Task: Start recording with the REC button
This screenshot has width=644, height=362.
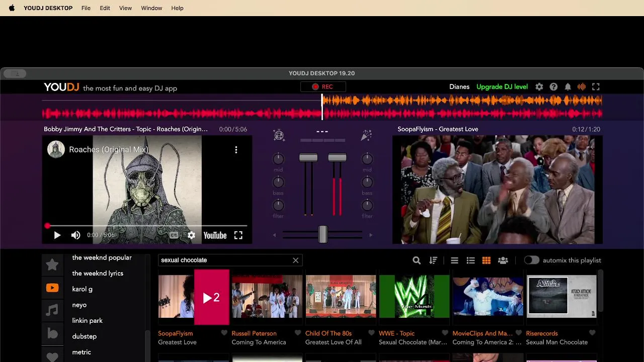Action: pyautogui.click(x=323, y=87)
